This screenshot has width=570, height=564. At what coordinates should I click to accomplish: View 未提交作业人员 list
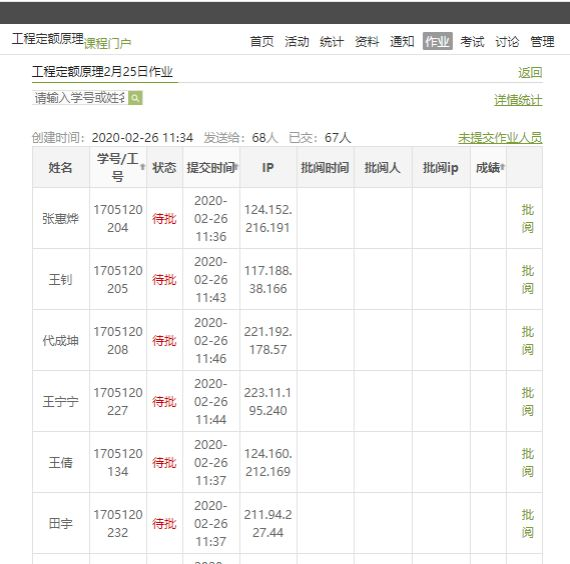500,138
